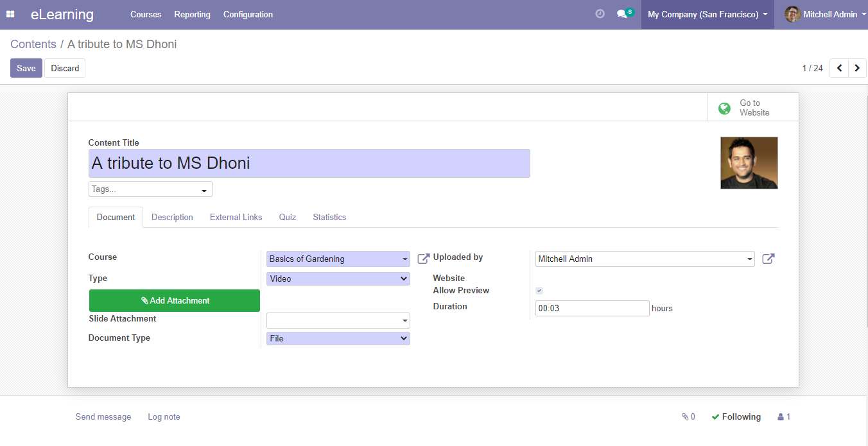This screenshot has width=868, height=446.
Task: Open Uploaded by external link icon
Action: [x=768, y=259]
